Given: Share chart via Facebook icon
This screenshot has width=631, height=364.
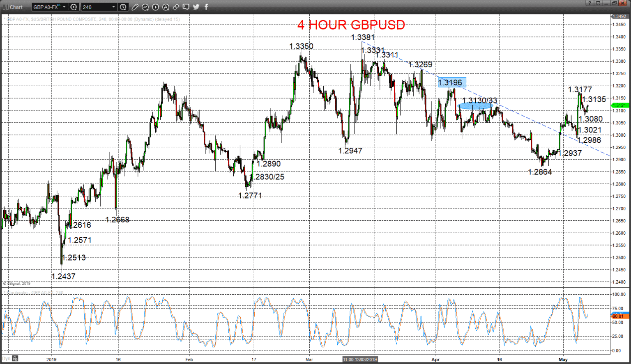Looking at the screenshot, I should [x=206, y=7].
